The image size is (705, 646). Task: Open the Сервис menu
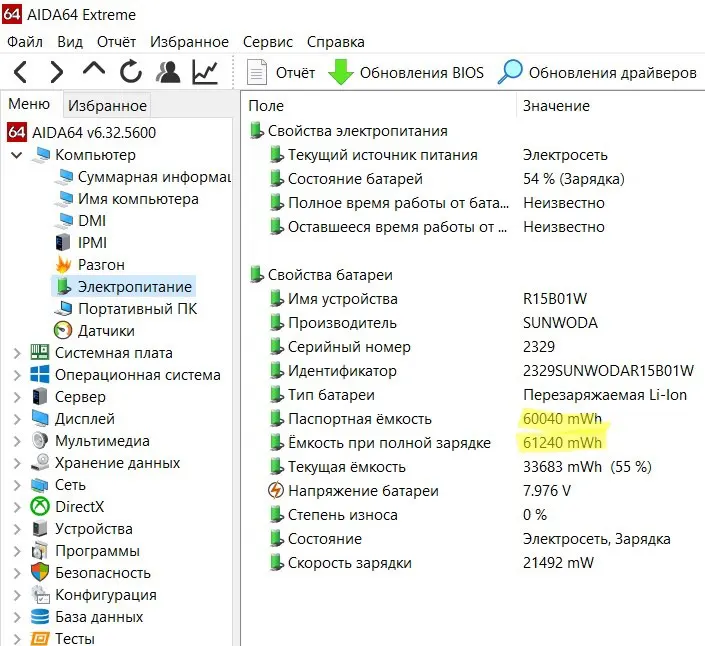point(268,42)
